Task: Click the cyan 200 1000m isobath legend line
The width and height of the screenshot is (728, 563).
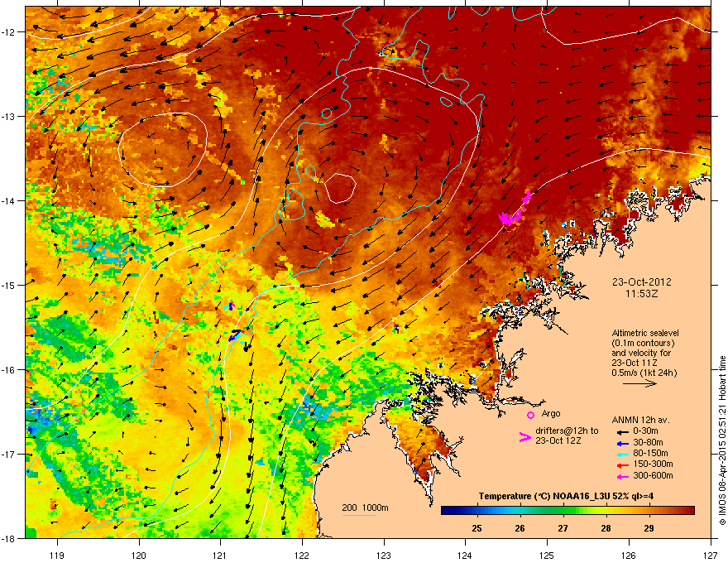Action: coord(358,515)
